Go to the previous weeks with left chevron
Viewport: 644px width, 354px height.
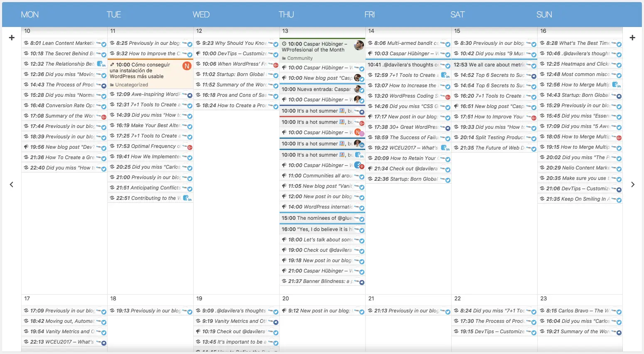coord(12,184)
